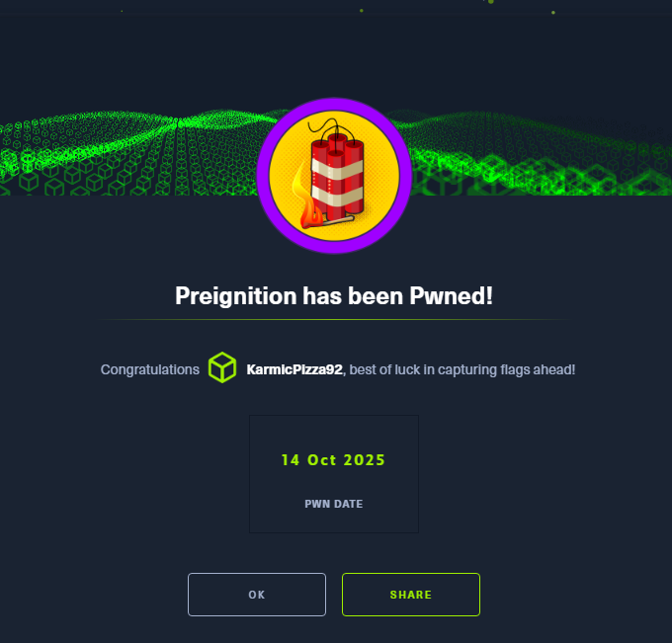The width and height of the screenshot is (672, 643).
Task: Click the OK button
Action: [257, 595]
